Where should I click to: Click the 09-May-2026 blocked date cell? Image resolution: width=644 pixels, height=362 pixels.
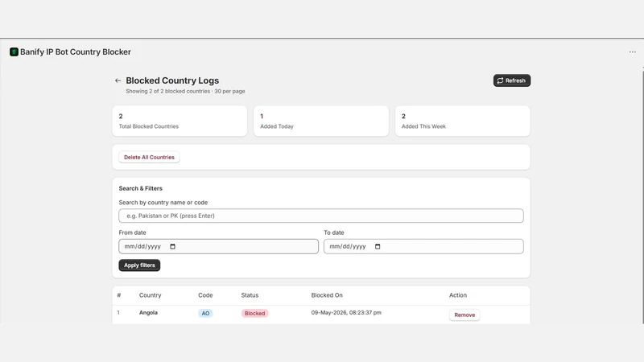pos(346,312)
